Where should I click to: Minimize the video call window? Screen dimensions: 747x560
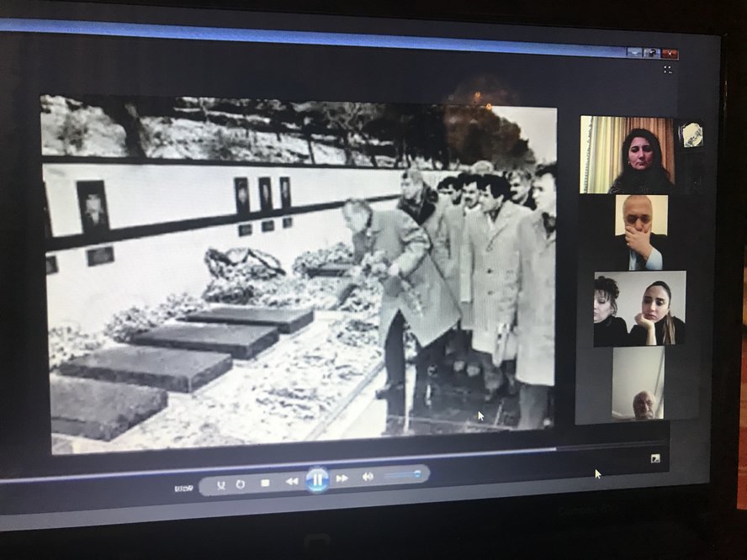634,52
